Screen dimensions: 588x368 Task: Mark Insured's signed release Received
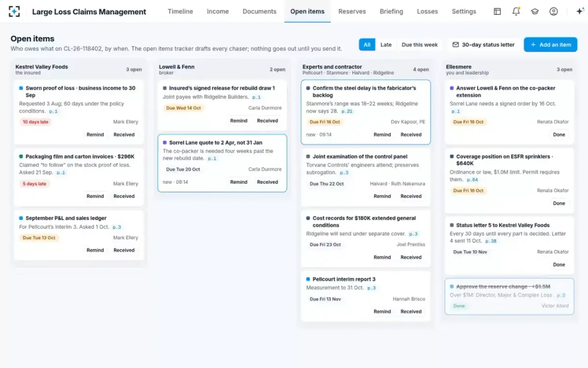click(x=268, y=121)
